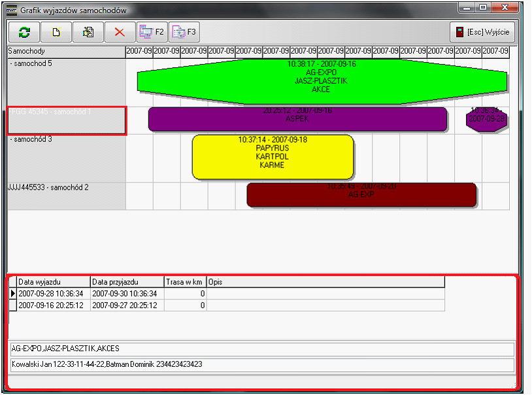Image resolution: width=532 pixels, height=395 pixels.
Task: Click the red X delete toolbar button
Action: click(x=120, y=31)
